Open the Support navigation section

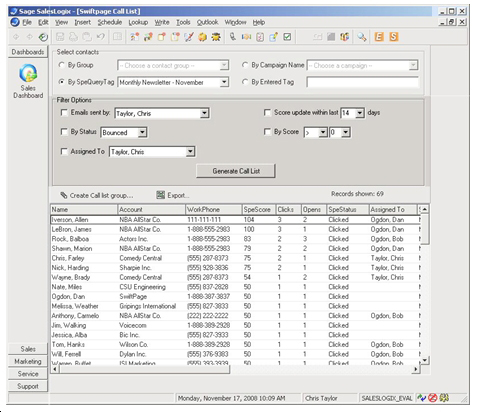pyautogui.click(x=28, y=386)
